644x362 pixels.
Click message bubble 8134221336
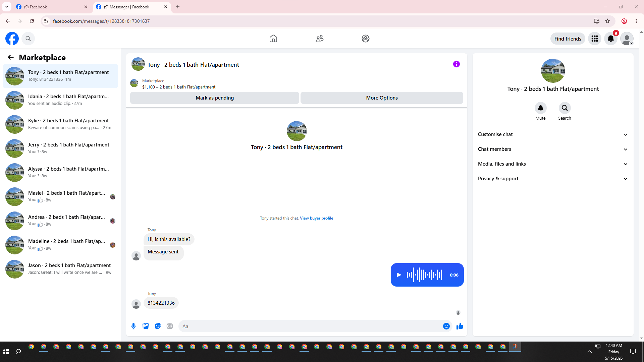pyautogui.click(x=161, y=303)
